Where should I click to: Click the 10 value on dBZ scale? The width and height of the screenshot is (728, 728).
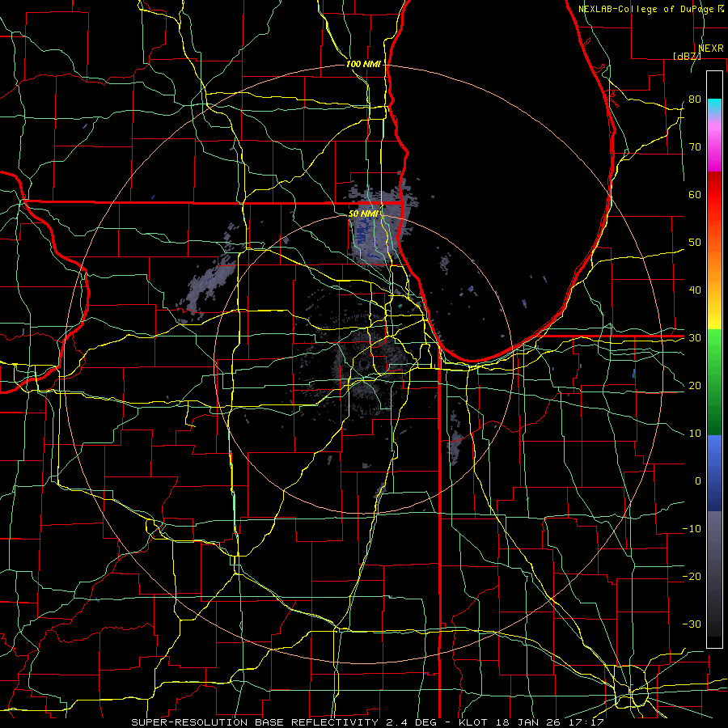[695, 434]
